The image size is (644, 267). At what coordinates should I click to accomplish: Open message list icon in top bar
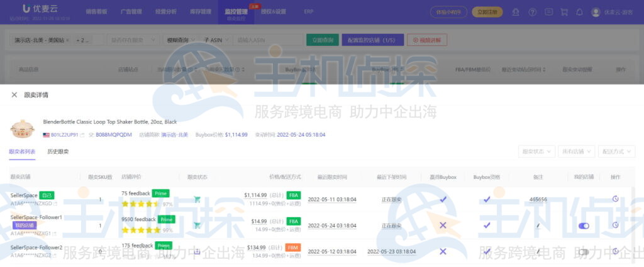(548, 13)
